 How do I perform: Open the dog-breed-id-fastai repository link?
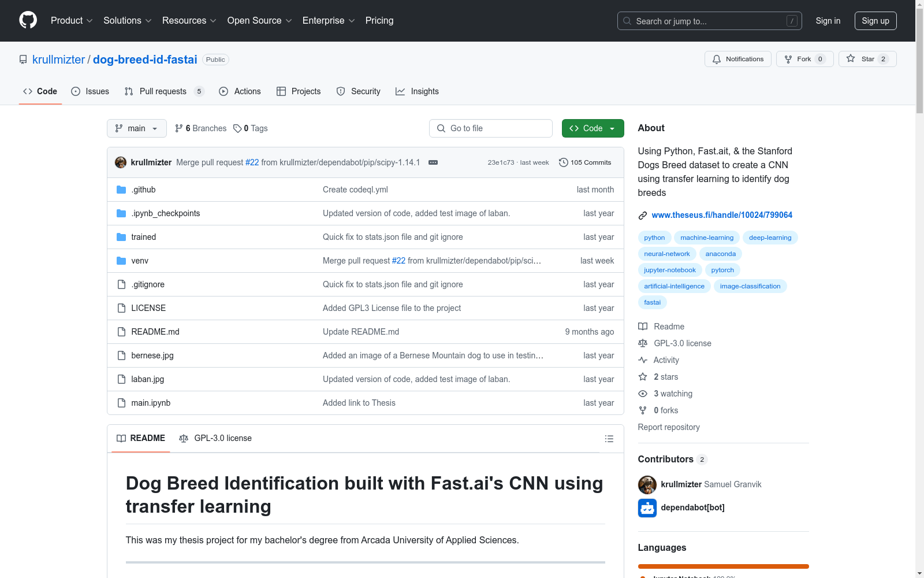pyautogui.click(x=145, y=60)
